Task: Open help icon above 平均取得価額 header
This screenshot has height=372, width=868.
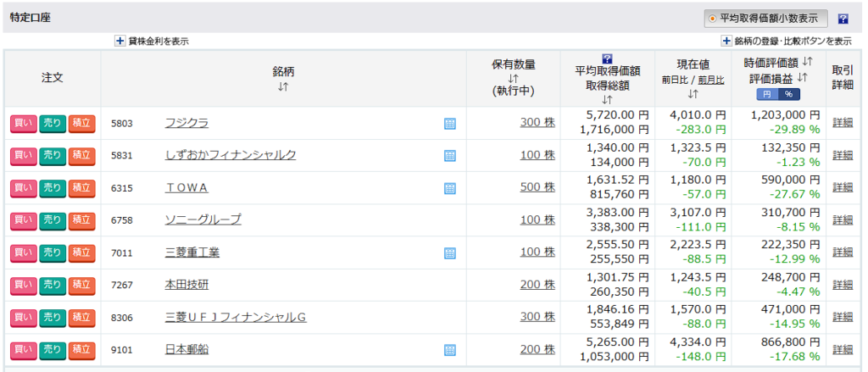Action: tap(607, 58)
